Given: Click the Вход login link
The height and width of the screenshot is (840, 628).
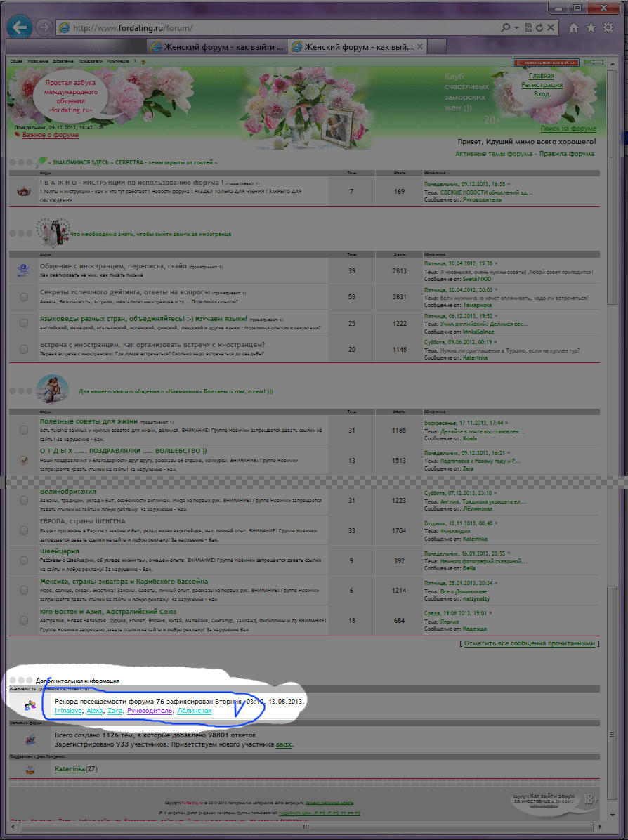Looking at the screenshot, I should [x=541, y=94].
